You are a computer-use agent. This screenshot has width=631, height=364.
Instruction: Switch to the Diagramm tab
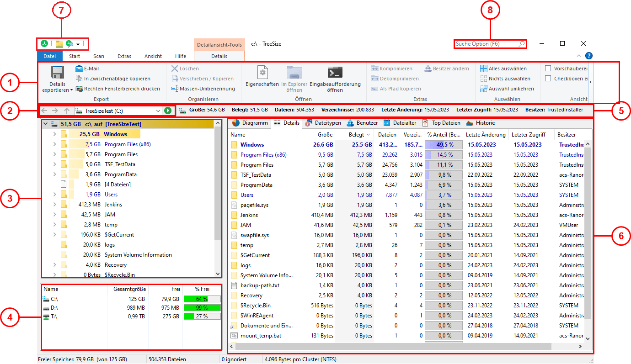point(250,123)
